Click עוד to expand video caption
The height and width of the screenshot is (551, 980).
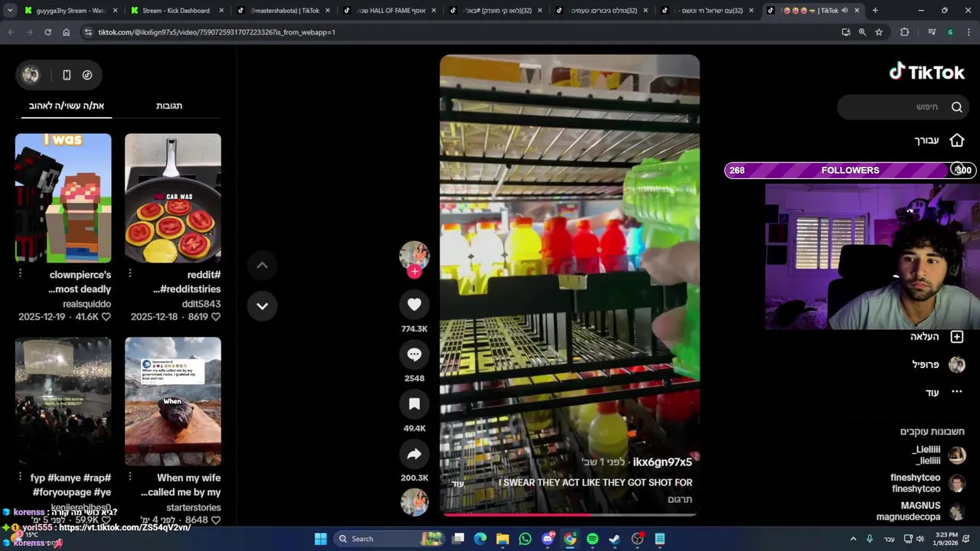[x=458, y=483]
